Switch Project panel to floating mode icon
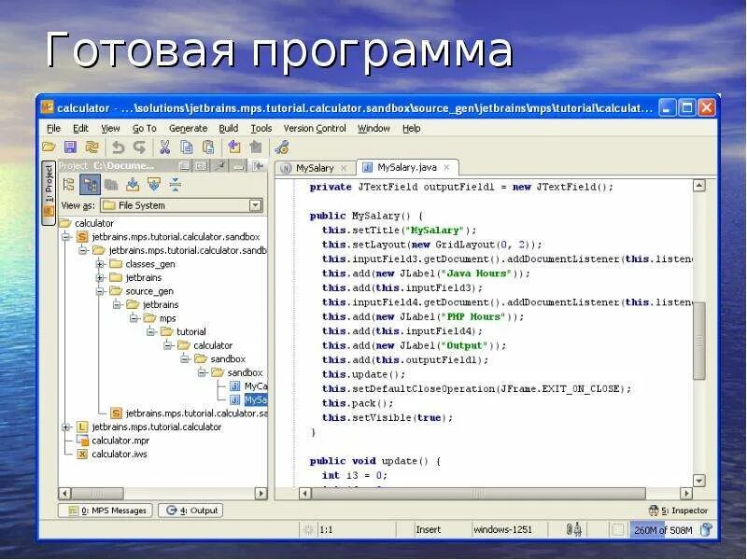747x560 pixels. click(184, 166)
